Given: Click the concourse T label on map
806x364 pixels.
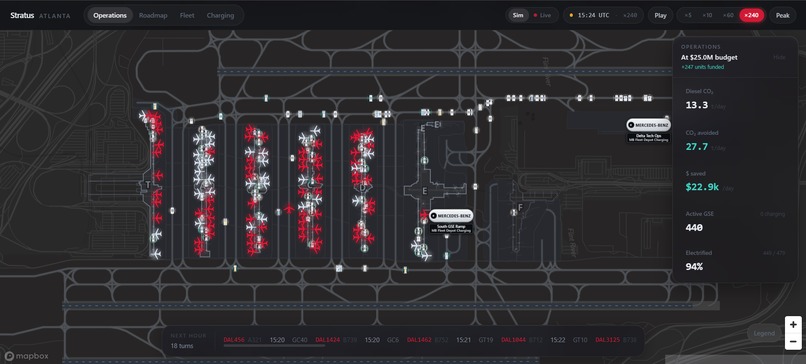Looking at the screenshot, I should click(x=148, y=185).
